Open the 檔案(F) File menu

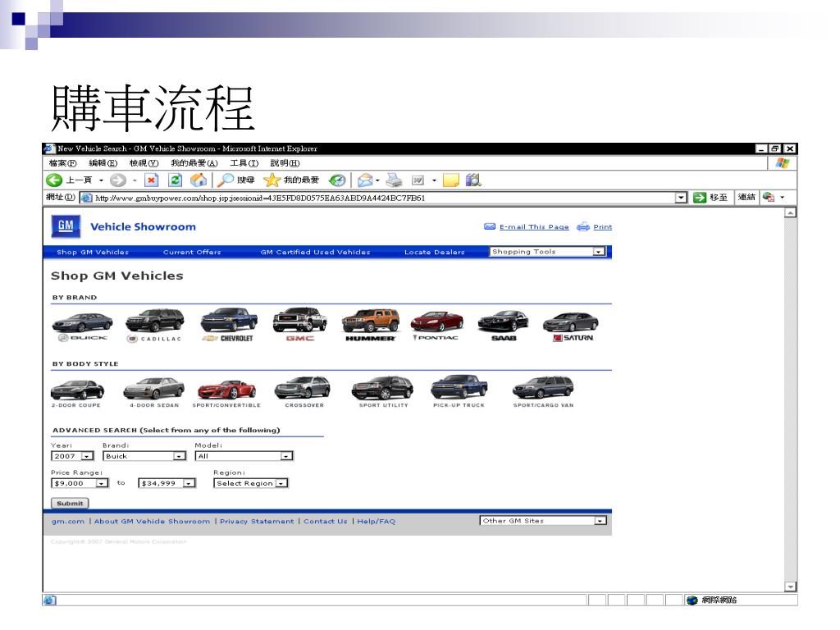point(62,163)
